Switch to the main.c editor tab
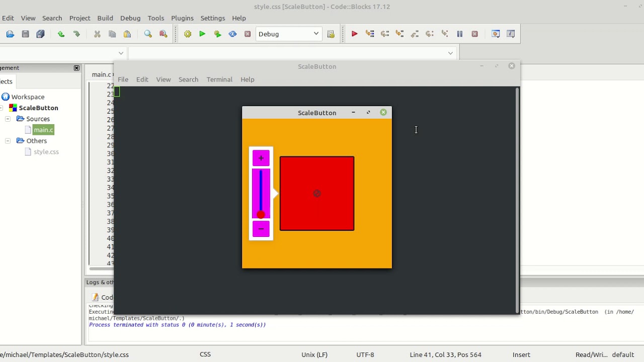Image resolution: width=644 pixels, height=362 pixels. (102, 74)
